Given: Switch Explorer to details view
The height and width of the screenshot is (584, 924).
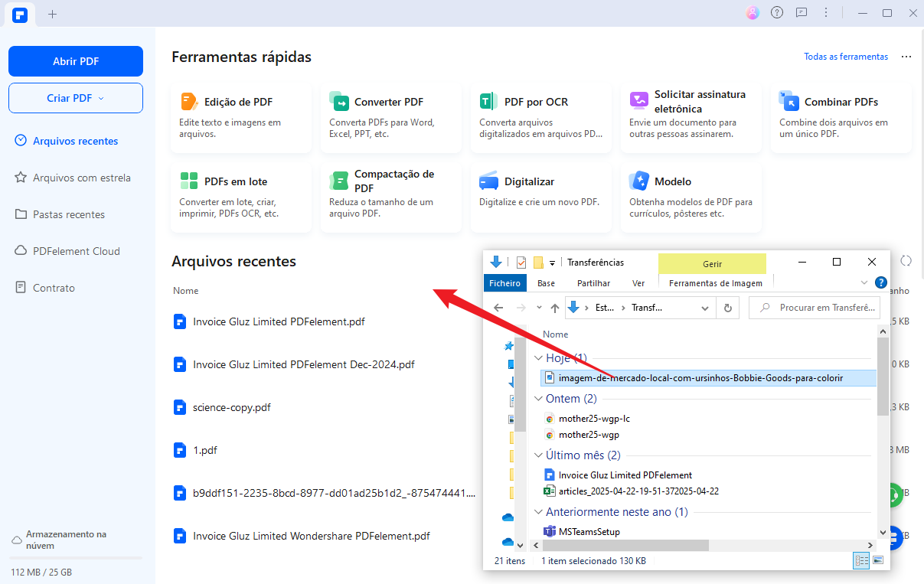Looking at the screenshot, I should (861, 560).
